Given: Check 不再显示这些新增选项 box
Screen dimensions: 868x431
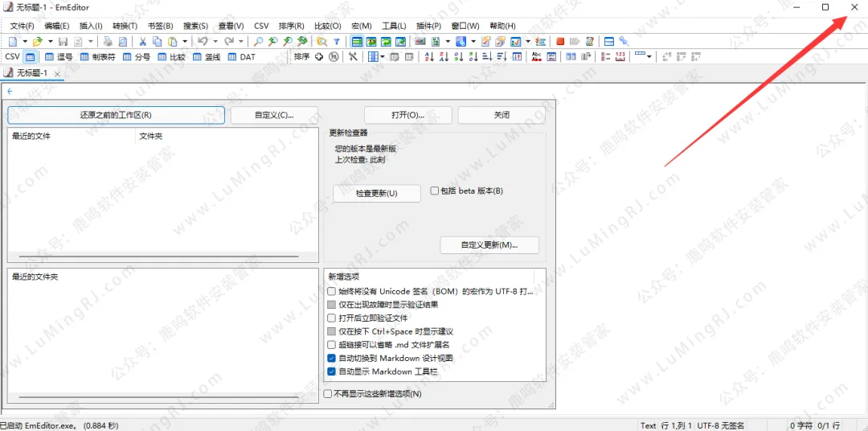Looking at the screenshot, I should [x=327, y=393].
